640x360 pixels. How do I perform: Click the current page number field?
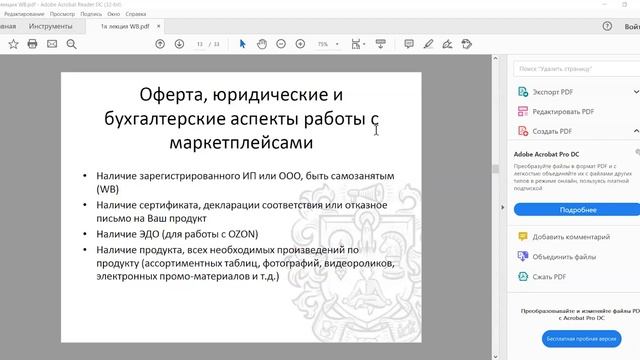pyautogui.click(x=200, y=44)
